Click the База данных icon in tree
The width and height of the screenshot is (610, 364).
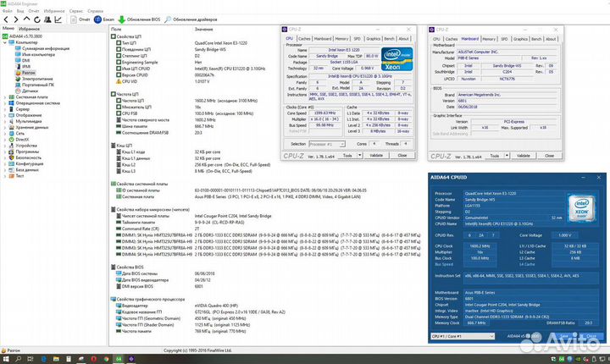(x=12, y=169)
